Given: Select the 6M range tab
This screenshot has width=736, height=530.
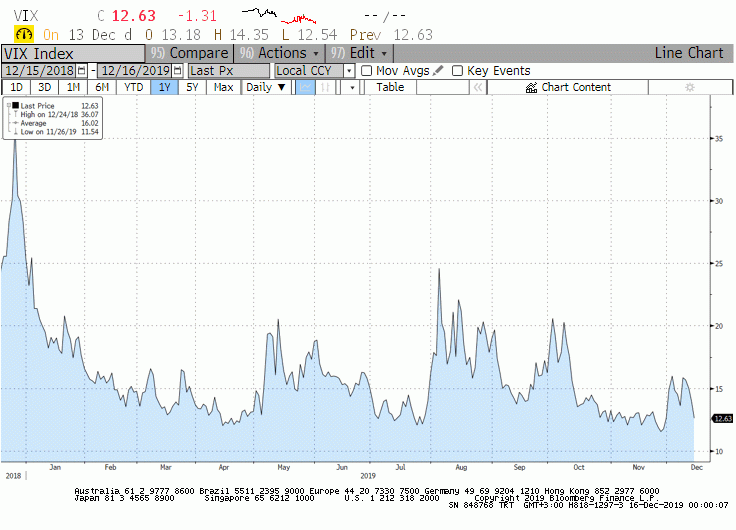Looking at the screenshot, I should (102, 87).
